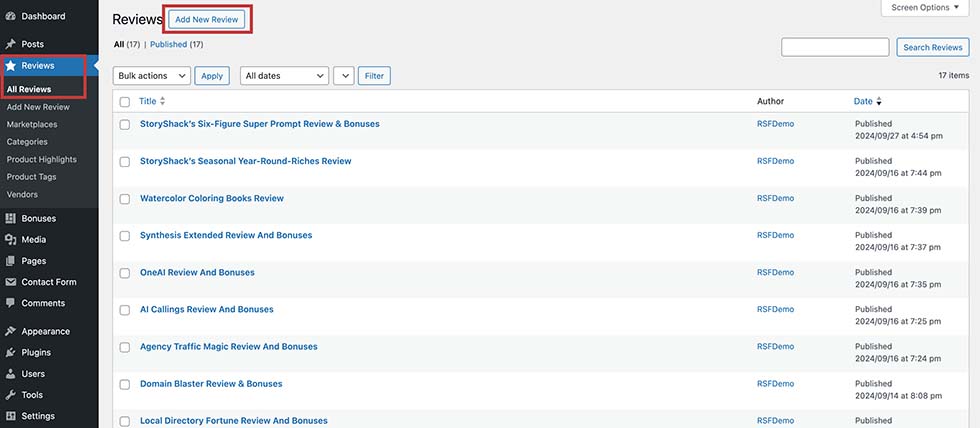Click the Settings sliders icon
The height and width of the screenshot is (428, 980).
click(10, 416)
